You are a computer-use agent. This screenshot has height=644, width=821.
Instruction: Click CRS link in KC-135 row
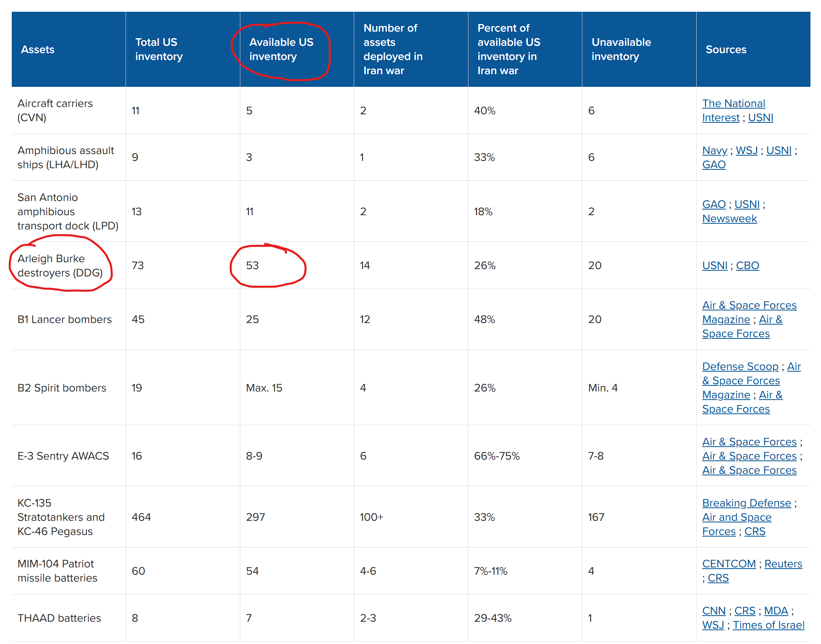coord(755,531)
